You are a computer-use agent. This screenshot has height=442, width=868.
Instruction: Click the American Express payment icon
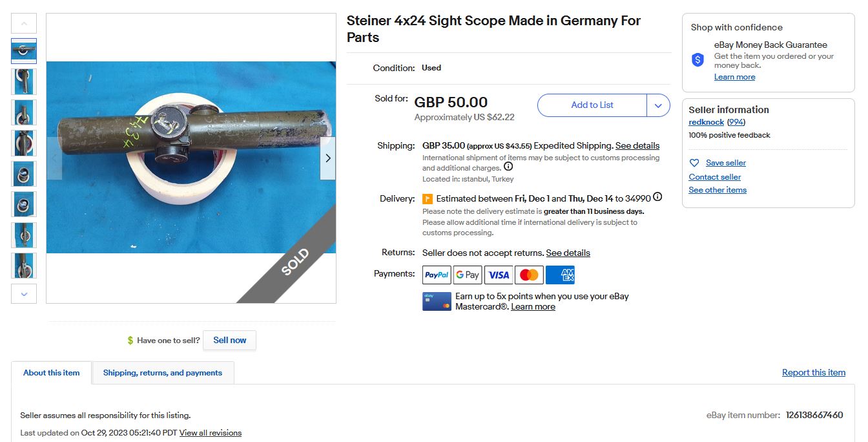(560, 275)
